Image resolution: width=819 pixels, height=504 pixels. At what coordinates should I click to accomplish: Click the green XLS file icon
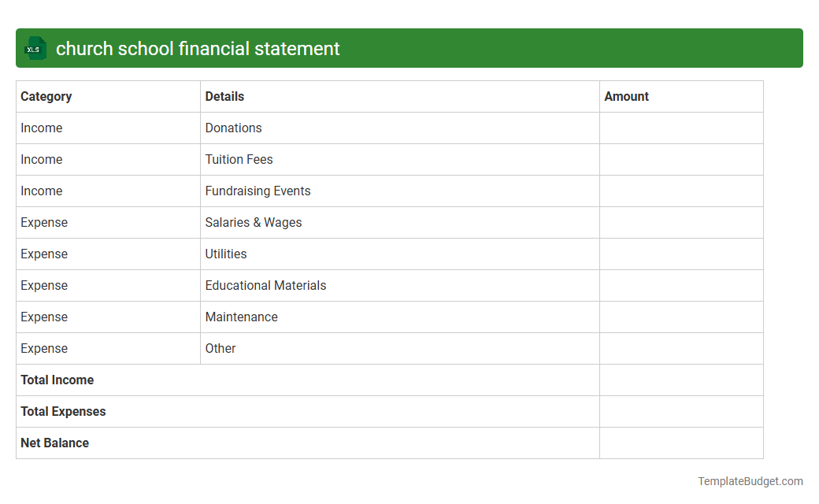[x=35, y=48]
